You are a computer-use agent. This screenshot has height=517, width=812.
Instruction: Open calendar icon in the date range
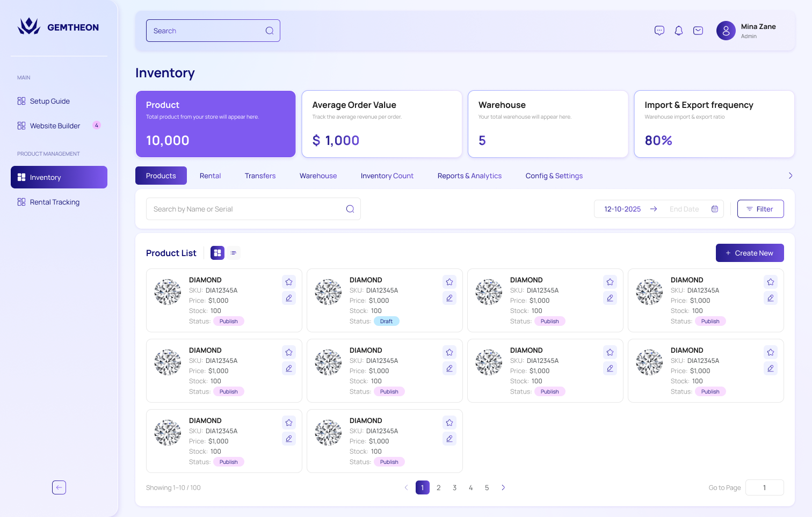click(715, 209)
